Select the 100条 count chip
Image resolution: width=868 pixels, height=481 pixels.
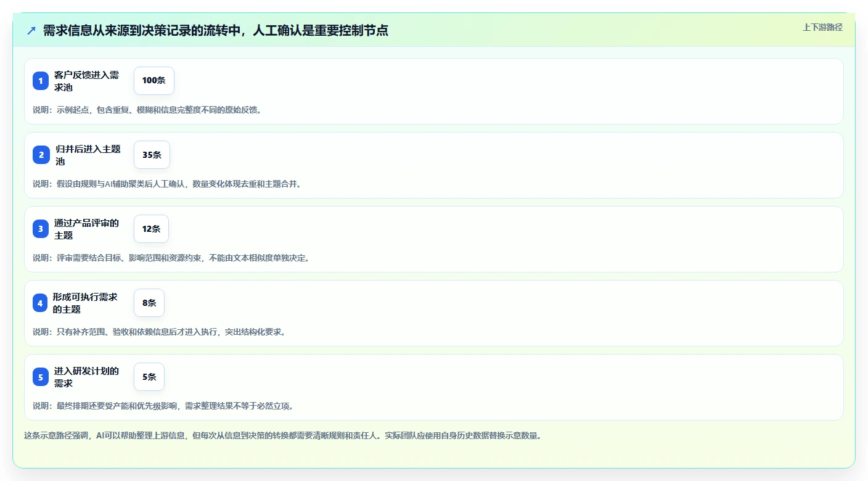click(154, 81)
